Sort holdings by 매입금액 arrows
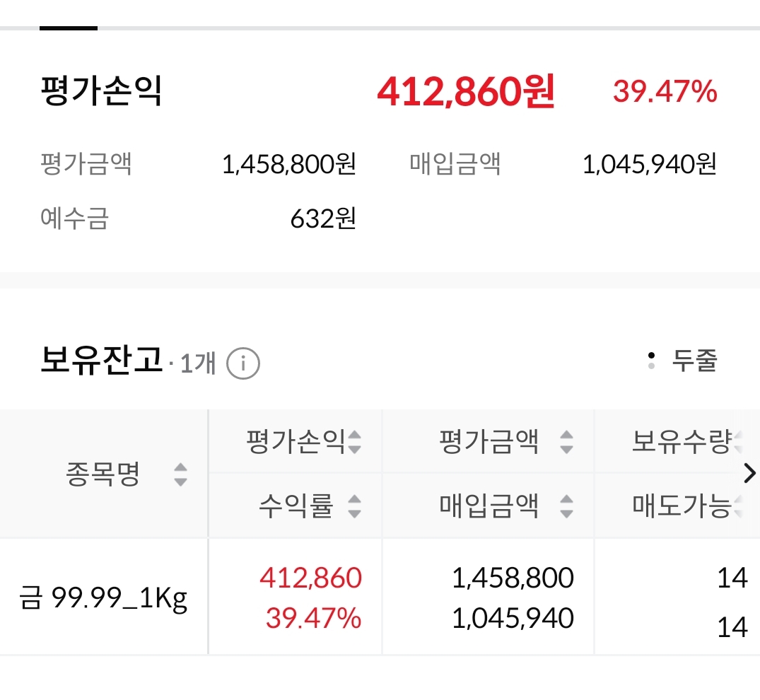The height and width of the screenshot is (700, 760). 566,506
